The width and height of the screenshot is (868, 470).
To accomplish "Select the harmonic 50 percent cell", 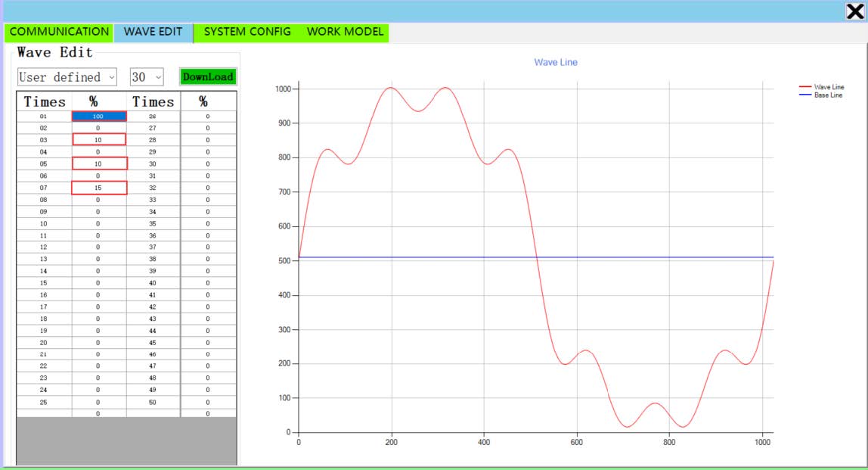I will pyautogui.click(x=208, y=403).
